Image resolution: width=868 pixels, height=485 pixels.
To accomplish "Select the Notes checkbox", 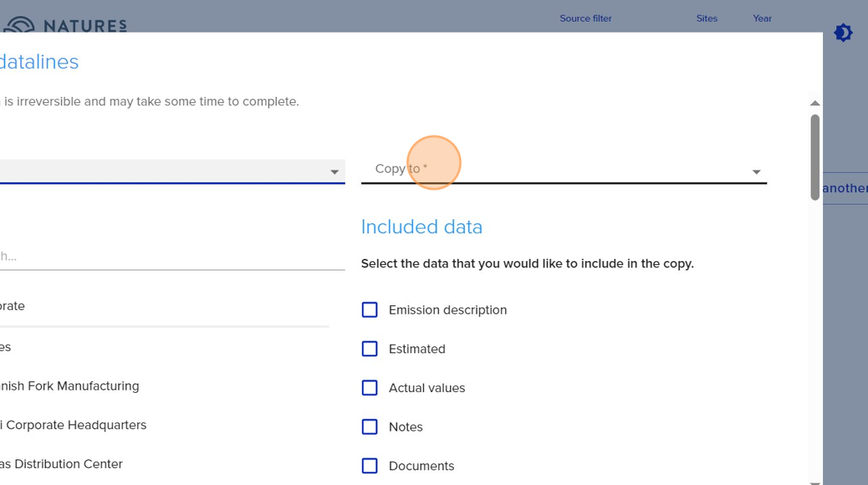I will [370, 427].
